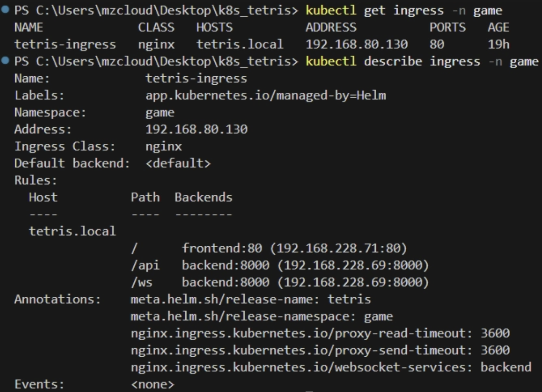Viewport: 542px width, 392px height.
Task: Click the proxy-read-timeout annotation line
Action: pyautogui.click(x=320, y=333)
